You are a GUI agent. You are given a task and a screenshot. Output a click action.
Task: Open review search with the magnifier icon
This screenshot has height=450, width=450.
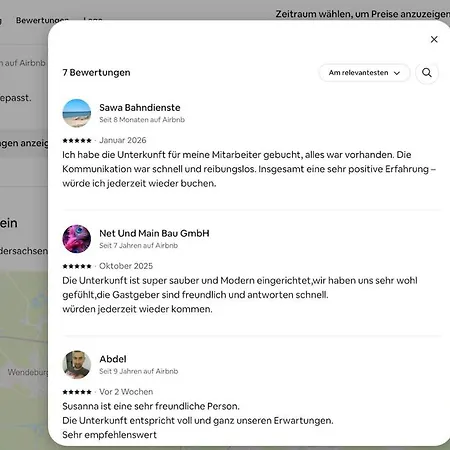pyautogui.click(x=427, y=73)
